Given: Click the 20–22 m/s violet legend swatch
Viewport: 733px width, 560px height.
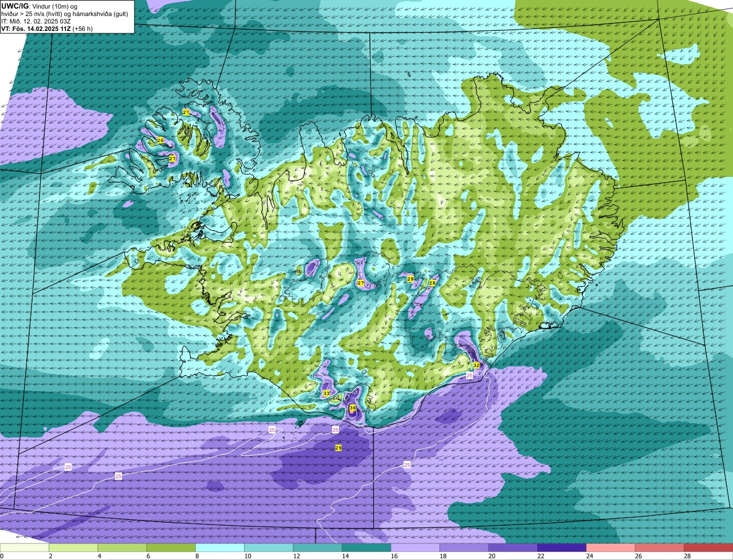Looking at the screenshot, I should (513, 548).
